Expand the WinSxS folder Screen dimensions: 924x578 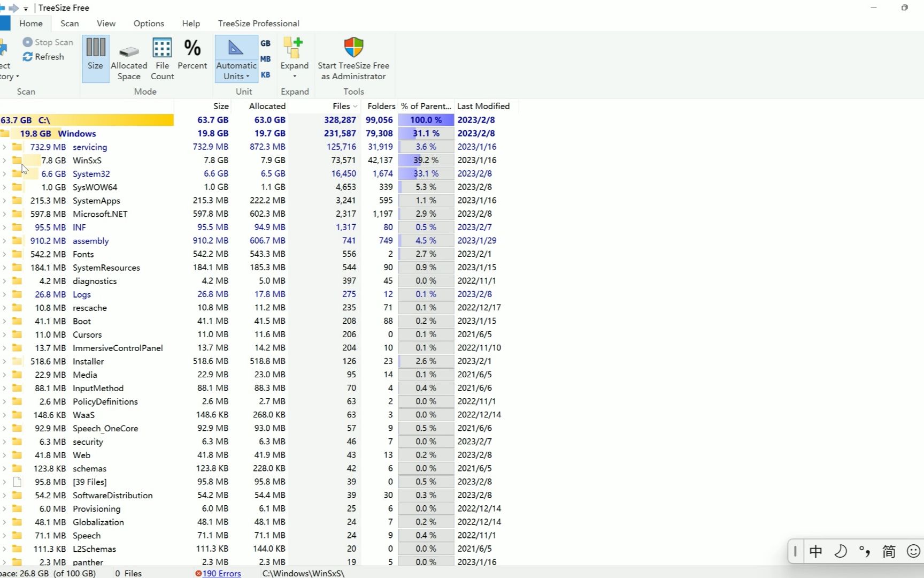[4, 160]
